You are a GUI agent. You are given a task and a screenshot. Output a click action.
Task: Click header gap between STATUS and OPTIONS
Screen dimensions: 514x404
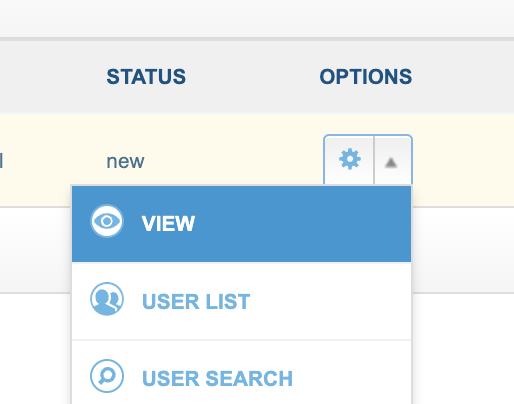pyautogui.click(x=253, y=77)
